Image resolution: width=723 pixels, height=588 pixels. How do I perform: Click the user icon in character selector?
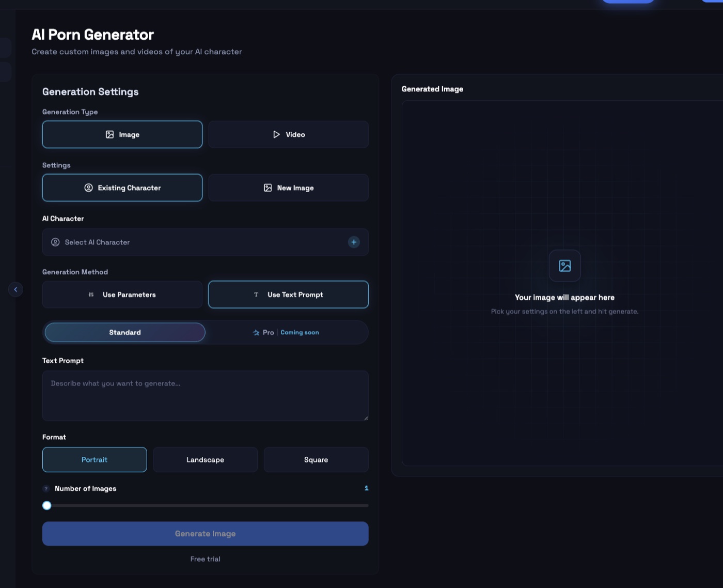55,242
